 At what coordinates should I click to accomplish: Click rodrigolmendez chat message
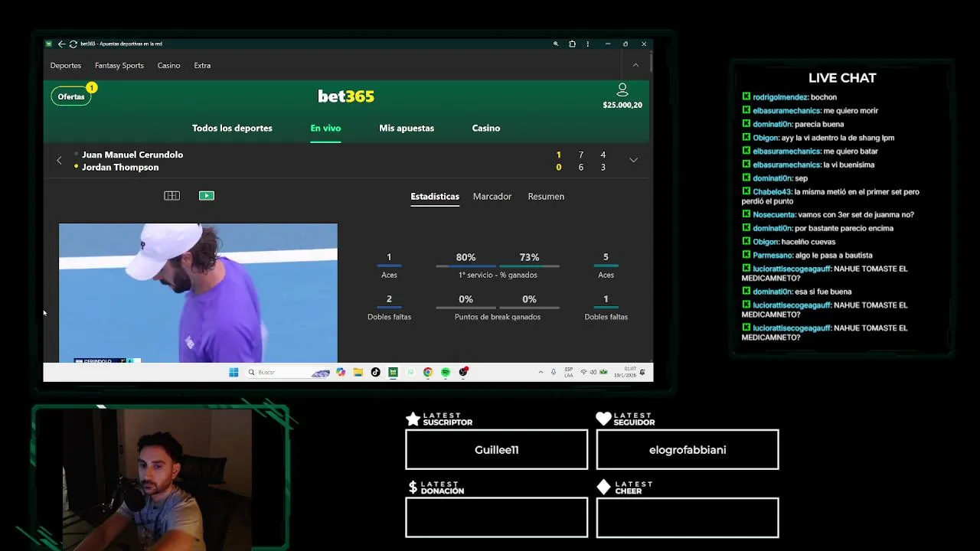[x=789, y=97]
